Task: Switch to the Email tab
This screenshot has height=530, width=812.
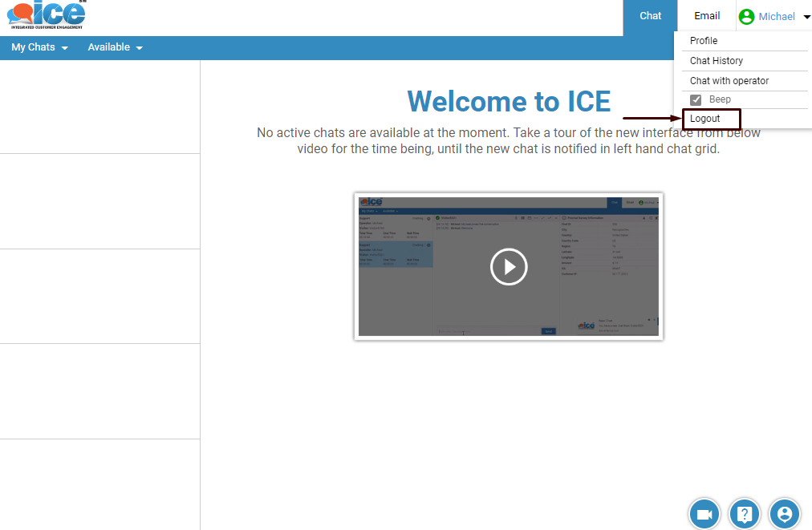Action: click(x=707, y=16)
